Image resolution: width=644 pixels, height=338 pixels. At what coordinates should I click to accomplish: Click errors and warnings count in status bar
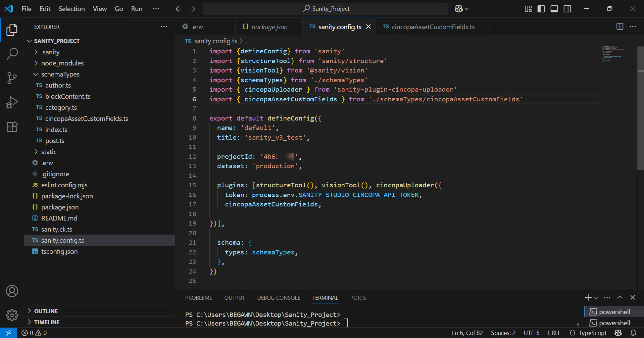point(34,333)
